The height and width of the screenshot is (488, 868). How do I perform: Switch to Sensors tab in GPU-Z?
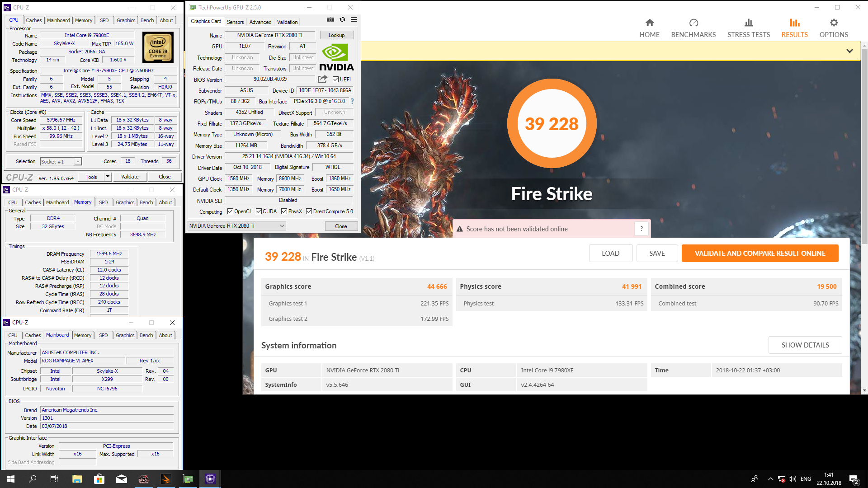[235, 22]
